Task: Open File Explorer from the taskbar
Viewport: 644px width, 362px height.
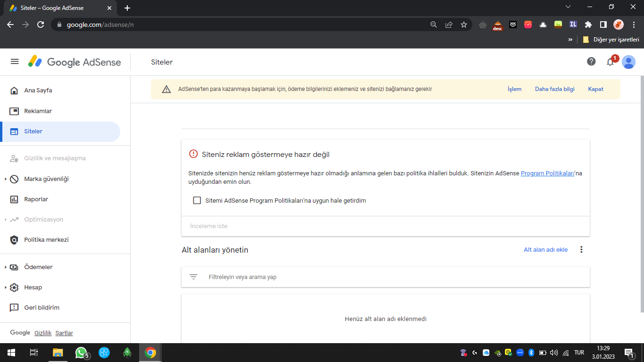Action: tap(58, 353)
